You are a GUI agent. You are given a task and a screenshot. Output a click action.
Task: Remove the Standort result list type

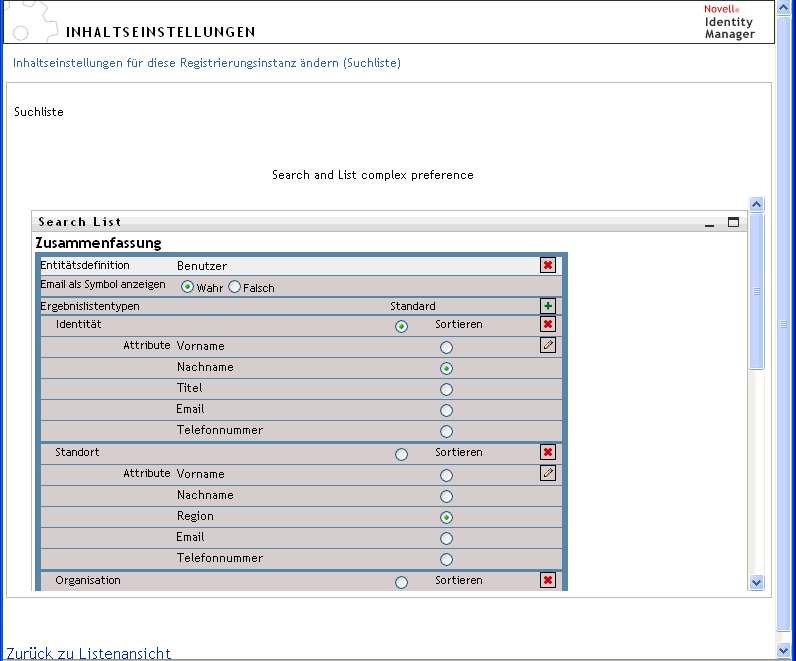click(548, 452)
